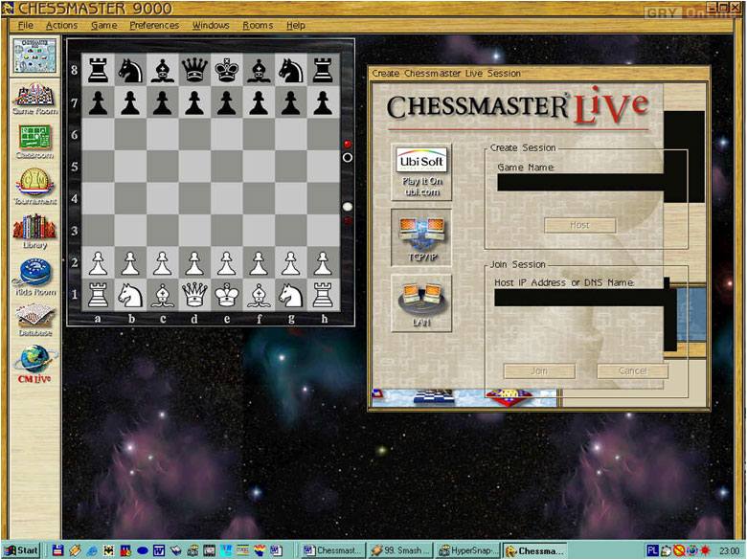Select the TCP/IP connection option
The image size is (747, 560).
coord(421,237)
